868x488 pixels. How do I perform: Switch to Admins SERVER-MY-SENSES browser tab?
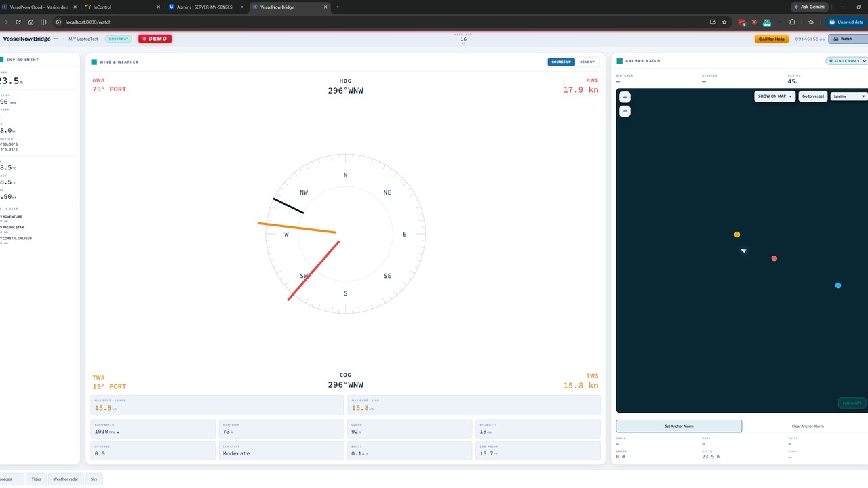click(206, 7)
